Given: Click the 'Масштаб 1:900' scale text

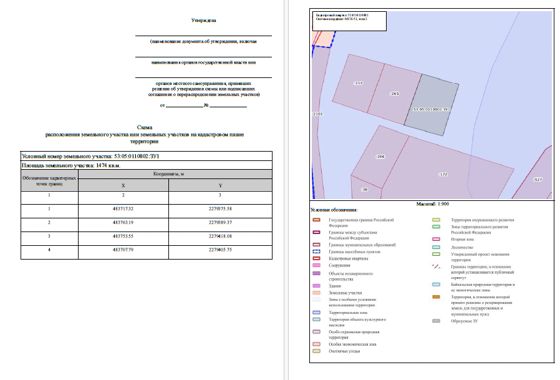Looking at the screenshot, I should [432, 204].
